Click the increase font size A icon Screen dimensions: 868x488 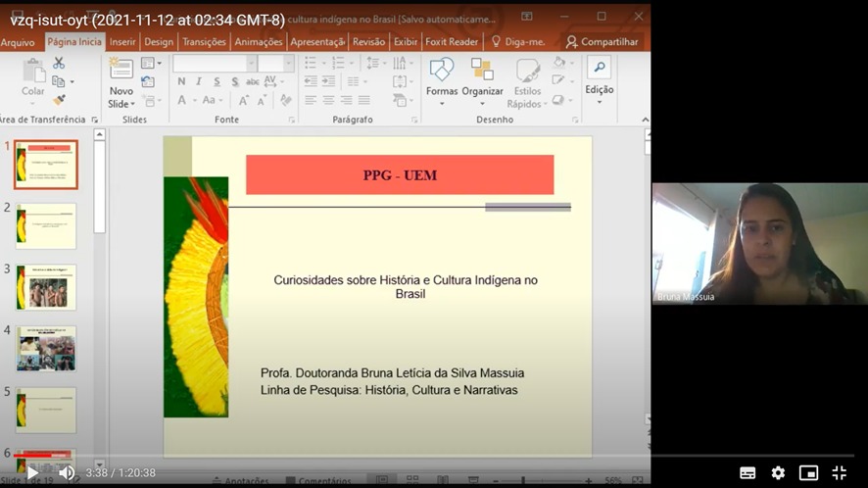(244, 100)
